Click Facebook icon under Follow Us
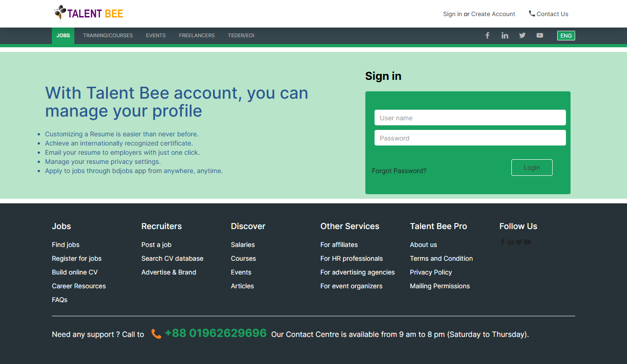The image size is (627, 364). click(503, 242)
